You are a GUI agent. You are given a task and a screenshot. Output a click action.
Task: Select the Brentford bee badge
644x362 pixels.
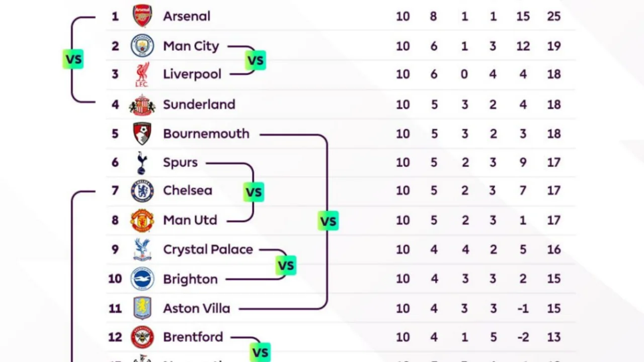(x=142, y=337)
